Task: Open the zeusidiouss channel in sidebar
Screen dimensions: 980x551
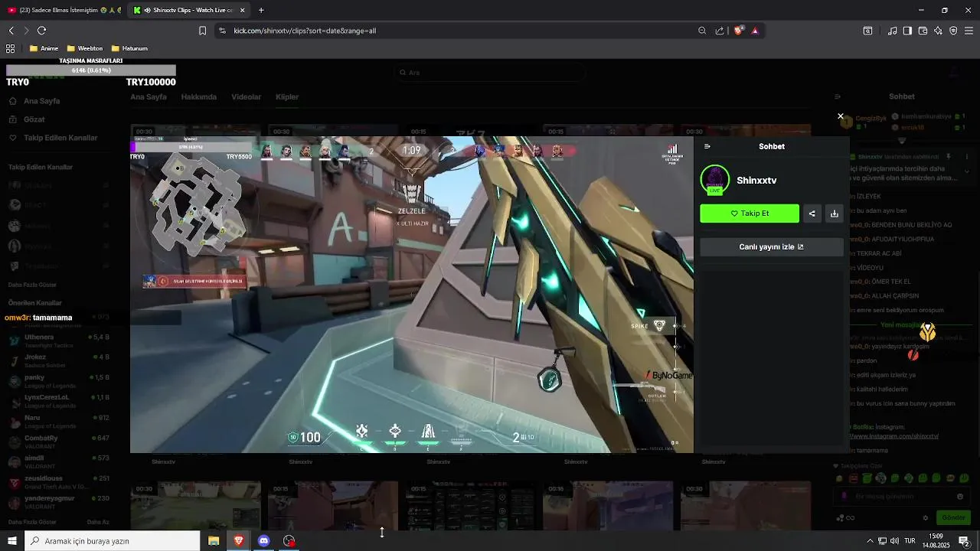Action: click(59, 482)
